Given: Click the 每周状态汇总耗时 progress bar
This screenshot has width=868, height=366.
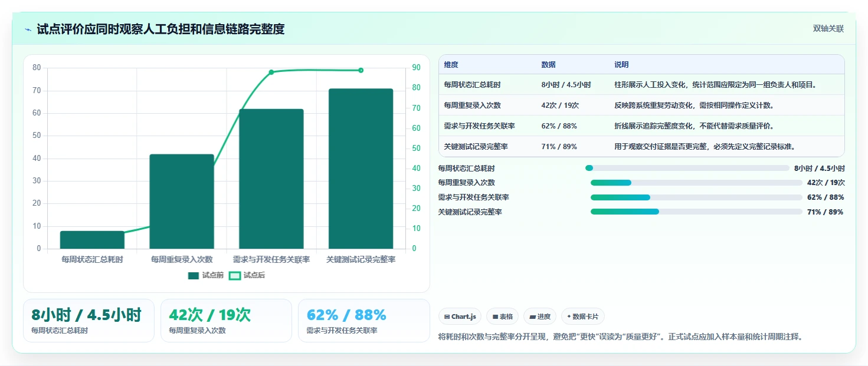Looking at the screenshot, I should coord(687,168).
